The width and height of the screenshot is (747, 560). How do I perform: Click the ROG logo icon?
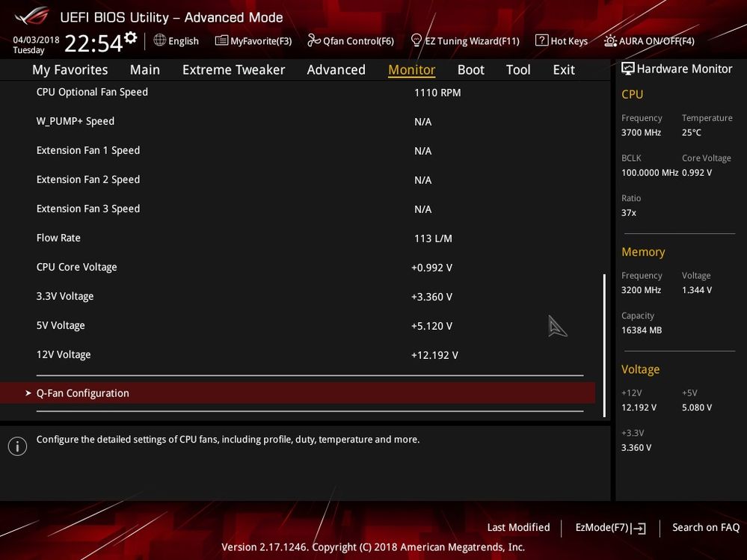[x=32, y=16]
